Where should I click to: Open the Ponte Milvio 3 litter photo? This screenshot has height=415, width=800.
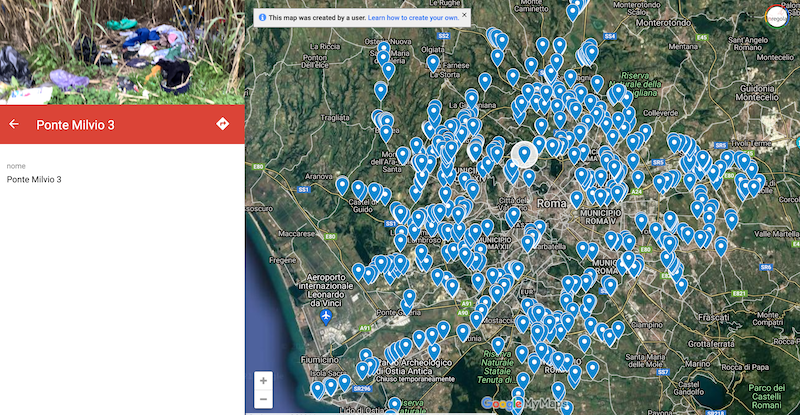pyautogui.click(x=122, y=52)
